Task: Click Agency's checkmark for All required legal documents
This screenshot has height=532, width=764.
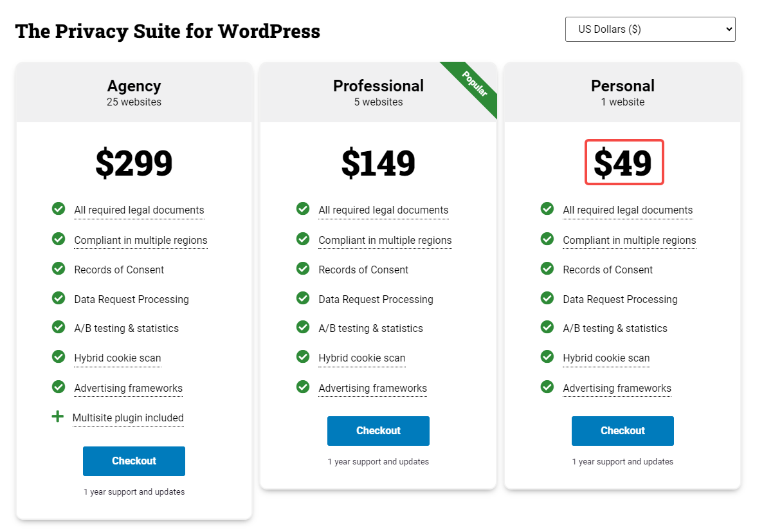Action: pyautogui.click(x=59, y=208)
